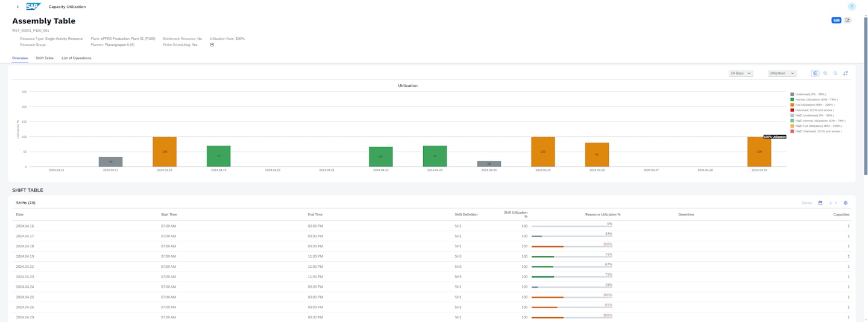868x322 pixels.
Task: Click the SAP logo
Action: pos(33,7)
